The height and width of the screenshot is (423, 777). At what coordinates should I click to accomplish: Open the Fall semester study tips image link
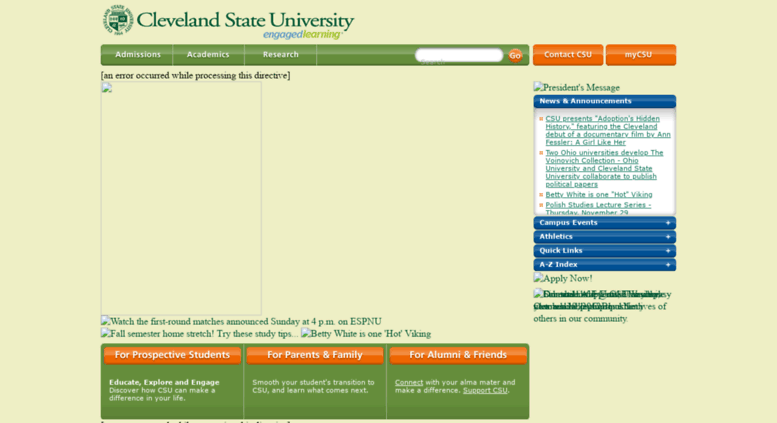pyautogui.click(x=200, y=334)
